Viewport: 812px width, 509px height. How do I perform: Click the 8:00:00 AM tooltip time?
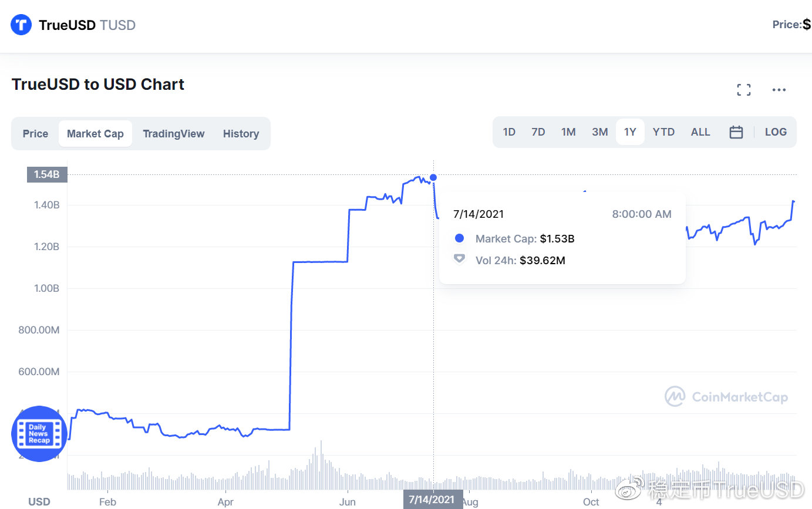coord(642,214)
